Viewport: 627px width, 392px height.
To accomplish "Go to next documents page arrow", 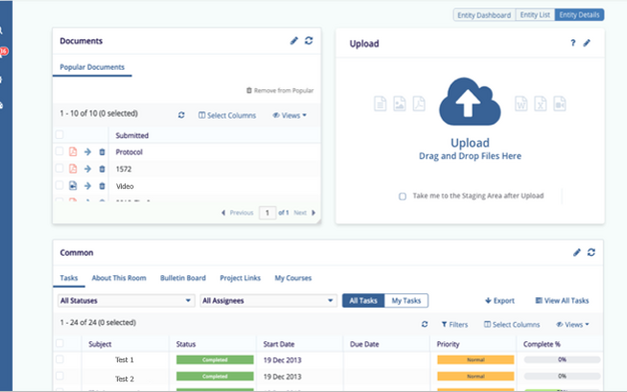I will 313,213.
